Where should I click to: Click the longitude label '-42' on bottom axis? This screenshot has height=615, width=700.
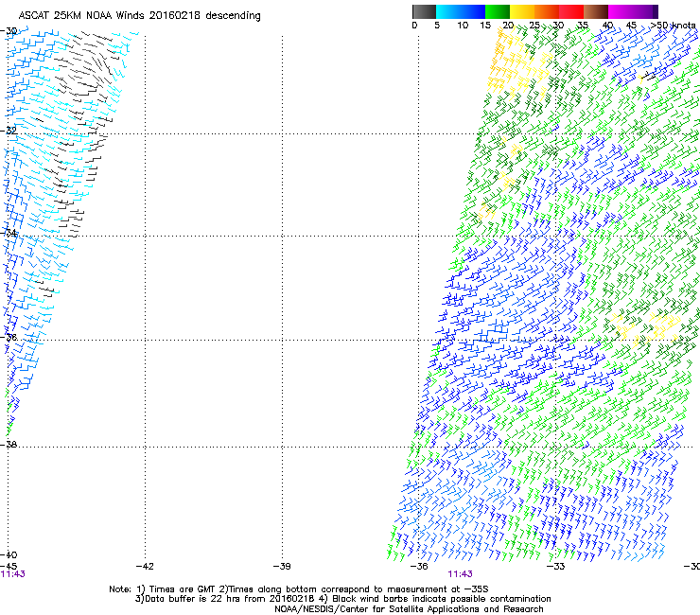(145, 567)
